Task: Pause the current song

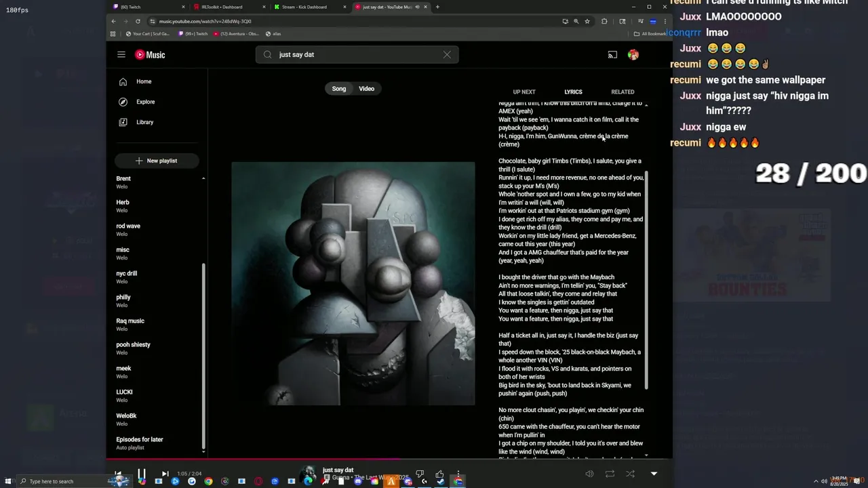Action: [x=142, y=474]
